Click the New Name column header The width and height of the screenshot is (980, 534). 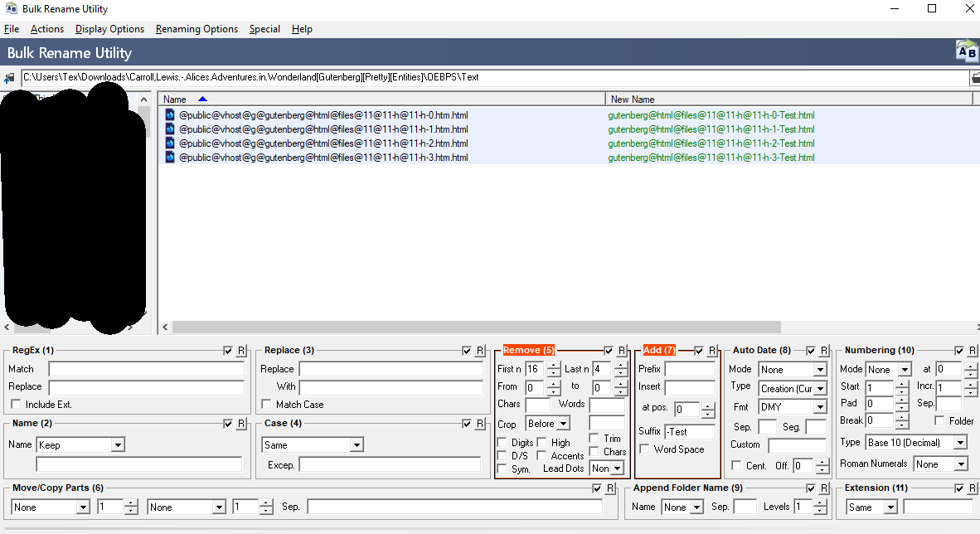[x=633, y=100]
